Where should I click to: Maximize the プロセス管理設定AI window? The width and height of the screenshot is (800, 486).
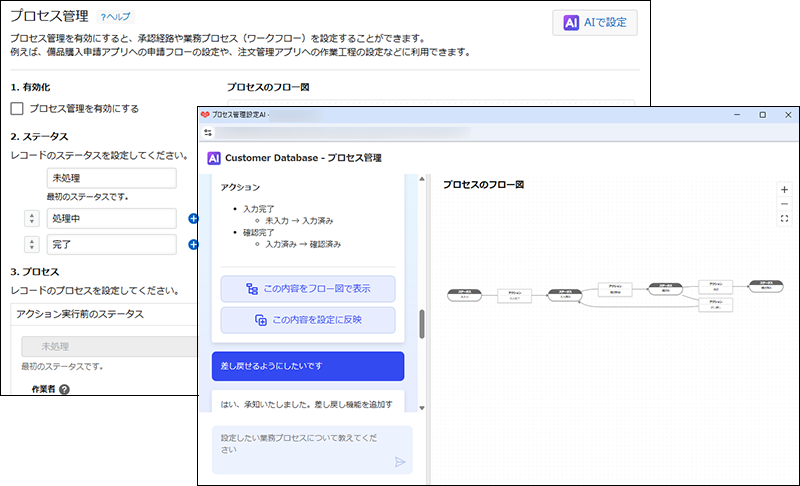(762, 115)
